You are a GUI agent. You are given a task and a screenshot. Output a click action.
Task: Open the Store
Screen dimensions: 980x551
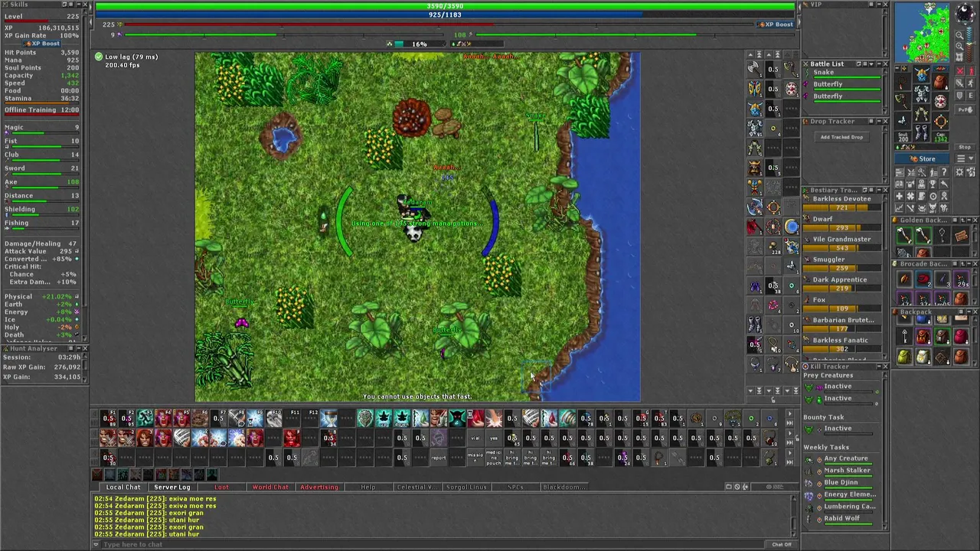922,159
